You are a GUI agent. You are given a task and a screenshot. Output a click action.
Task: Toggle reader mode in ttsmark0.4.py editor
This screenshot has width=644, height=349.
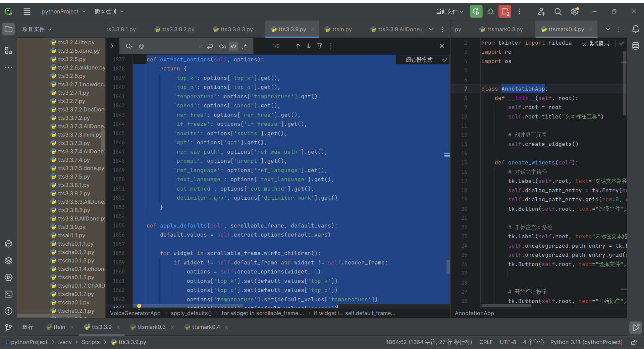click(595, 43)
